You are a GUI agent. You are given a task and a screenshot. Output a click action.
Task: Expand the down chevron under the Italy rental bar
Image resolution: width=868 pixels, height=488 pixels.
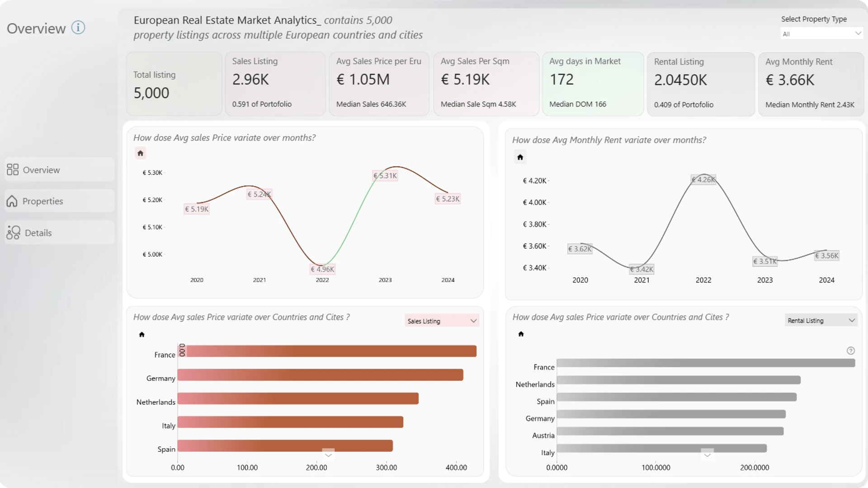(707, 455)
